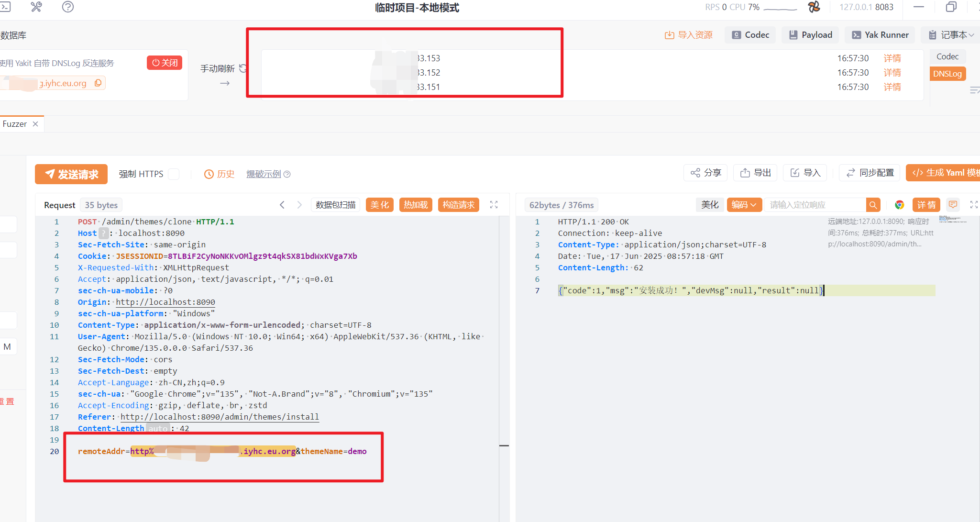Switch to the DNSLog side tab
Viewport: 980px width, 522px height.
tap(947, 74)
